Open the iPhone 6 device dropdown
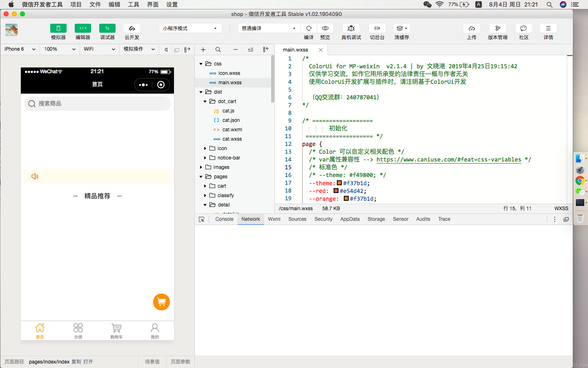The height and width of the screenshot is (368, 588). pos(20,49)
